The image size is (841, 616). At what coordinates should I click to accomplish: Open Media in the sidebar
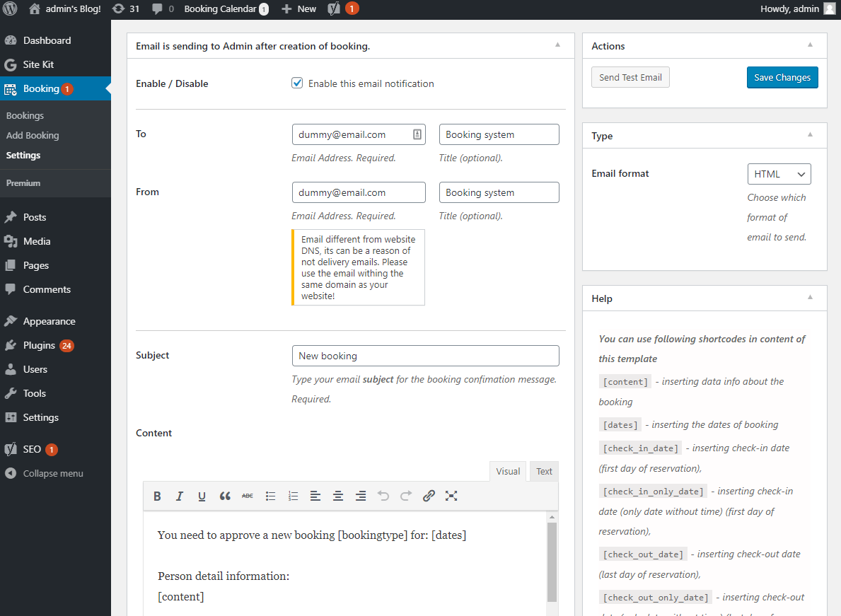[x=55, y=241]
